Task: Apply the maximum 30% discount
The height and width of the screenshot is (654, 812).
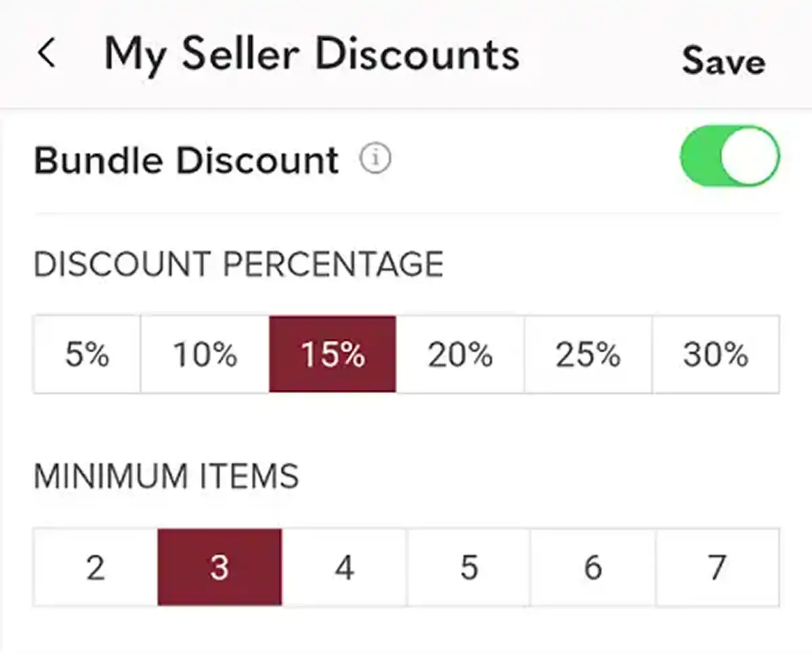Action: 715,353
